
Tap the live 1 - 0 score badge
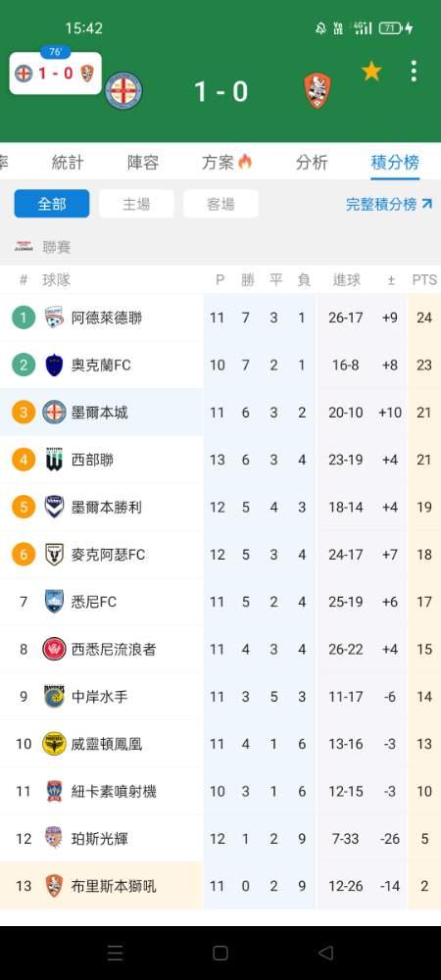(x=56, y=73)
